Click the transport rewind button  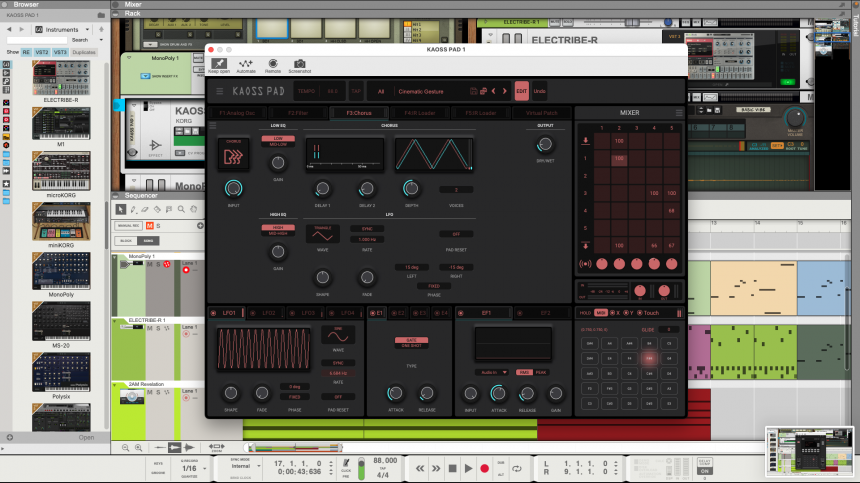pyautogui.click(x=420, y=468)
